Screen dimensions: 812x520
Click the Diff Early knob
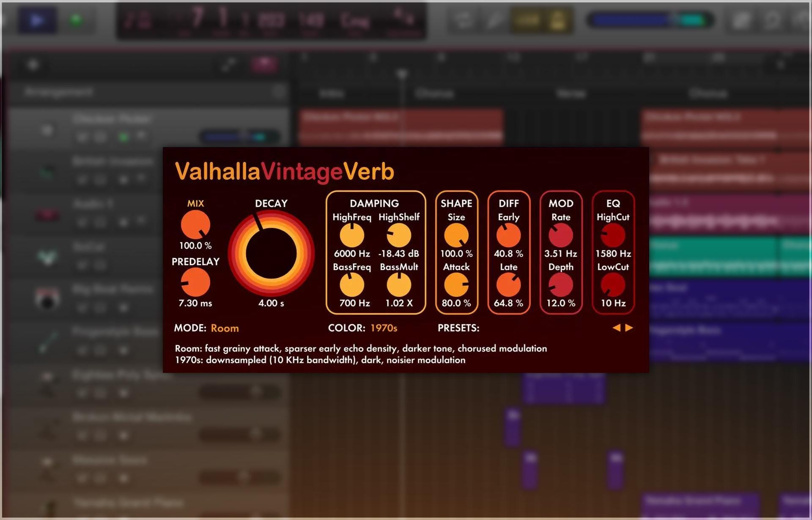point(508,235)
